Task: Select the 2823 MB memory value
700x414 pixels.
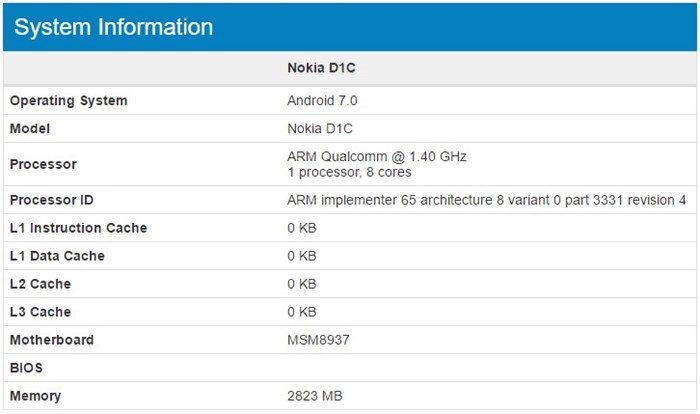Action: (315, 396)
